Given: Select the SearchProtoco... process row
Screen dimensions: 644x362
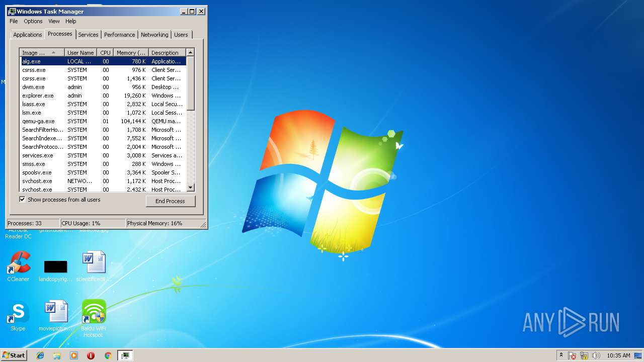Looking at the screenshot, I should (103, 147).
